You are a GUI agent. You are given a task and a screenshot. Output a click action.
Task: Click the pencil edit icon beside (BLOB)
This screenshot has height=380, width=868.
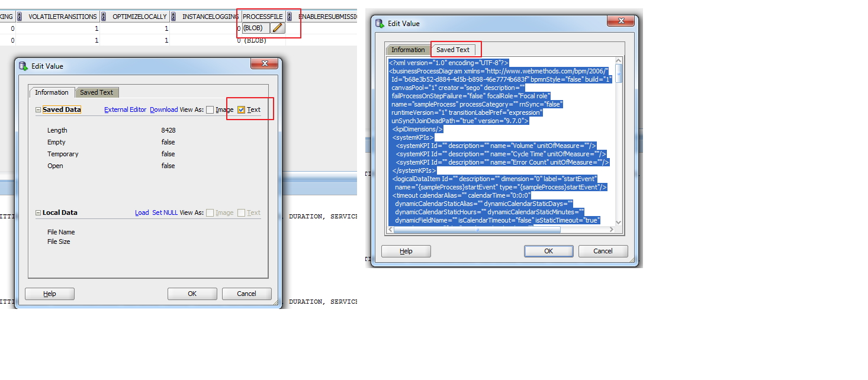pyautogui.click(x=278, y=28)
